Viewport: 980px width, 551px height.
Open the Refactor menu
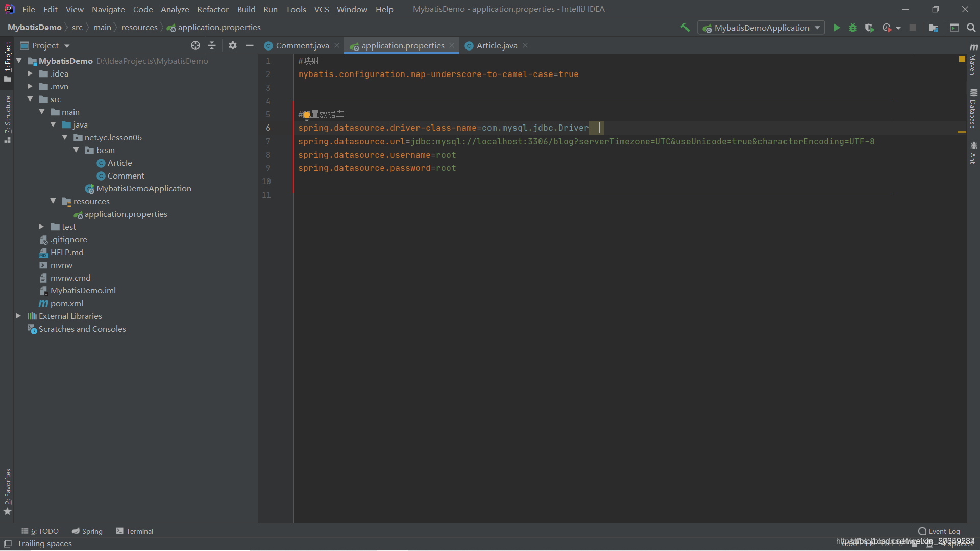pyautogui.click(x=212, y=9)
